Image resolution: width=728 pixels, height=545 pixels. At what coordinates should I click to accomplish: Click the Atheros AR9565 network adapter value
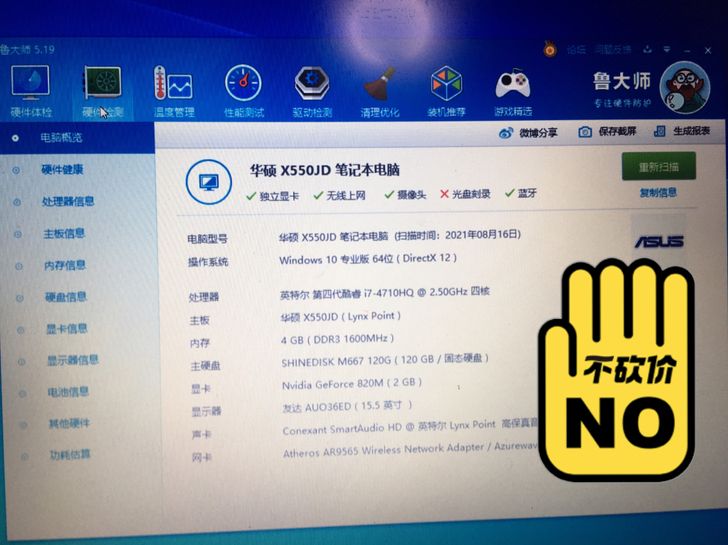410,449
